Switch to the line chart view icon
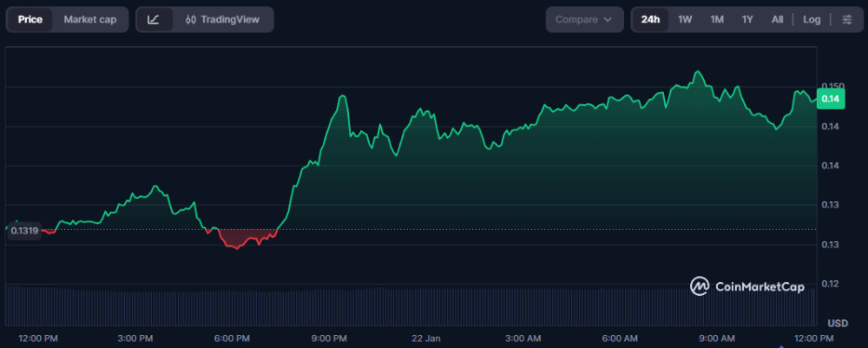868x348 pixels. coord(154,19)
